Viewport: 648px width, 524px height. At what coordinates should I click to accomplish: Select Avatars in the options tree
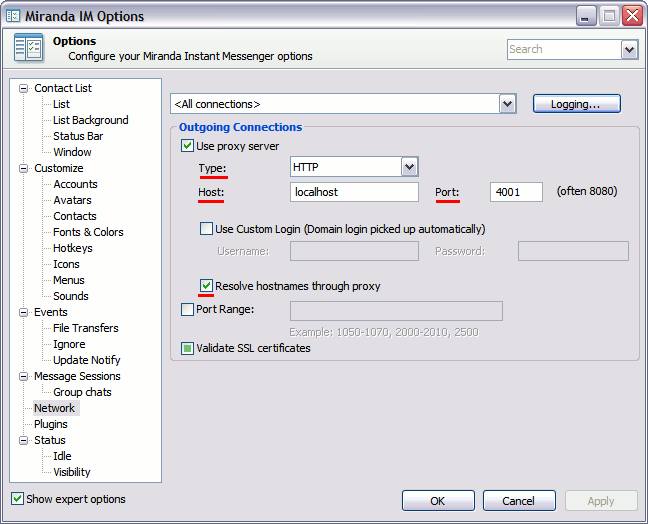72,200
